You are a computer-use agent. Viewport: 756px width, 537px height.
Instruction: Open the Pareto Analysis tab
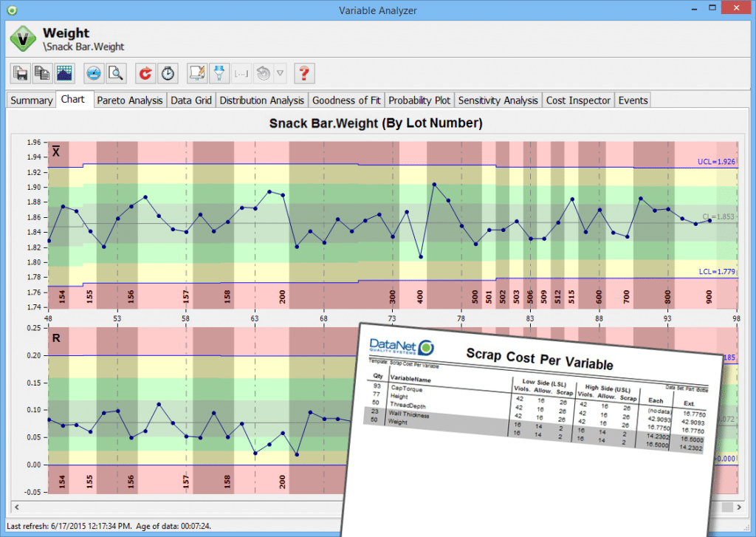pyautogui.click(x=130, y=100)
